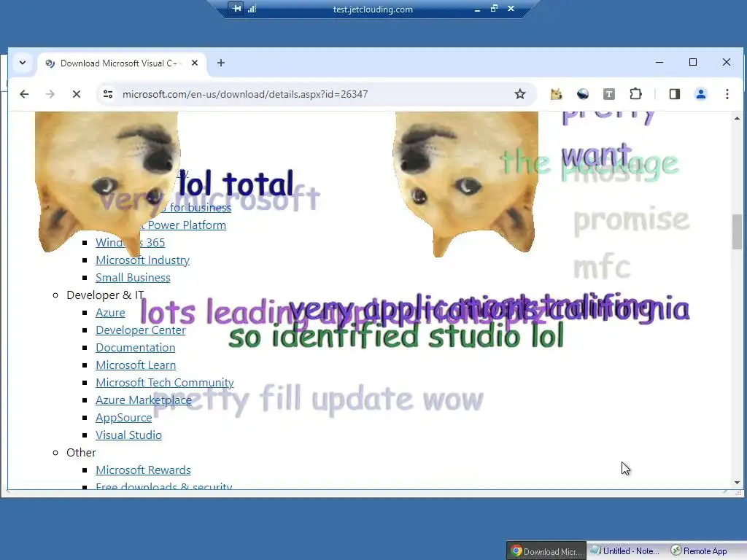Close the Download Microsoft Visual C++ tab
Image resolution: width=747 pixels, height=560 pixels.
[194, 63]
